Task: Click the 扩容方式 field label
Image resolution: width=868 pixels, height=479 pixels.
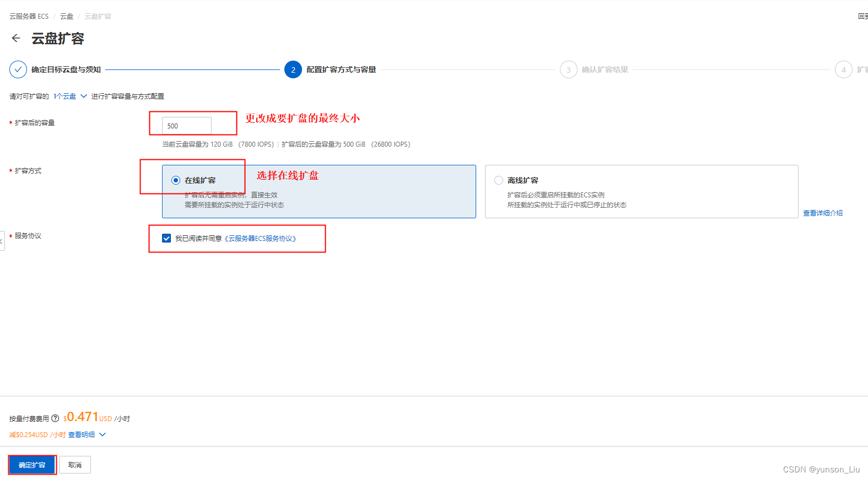Action: pyautogui.click(x=28, y=171)
